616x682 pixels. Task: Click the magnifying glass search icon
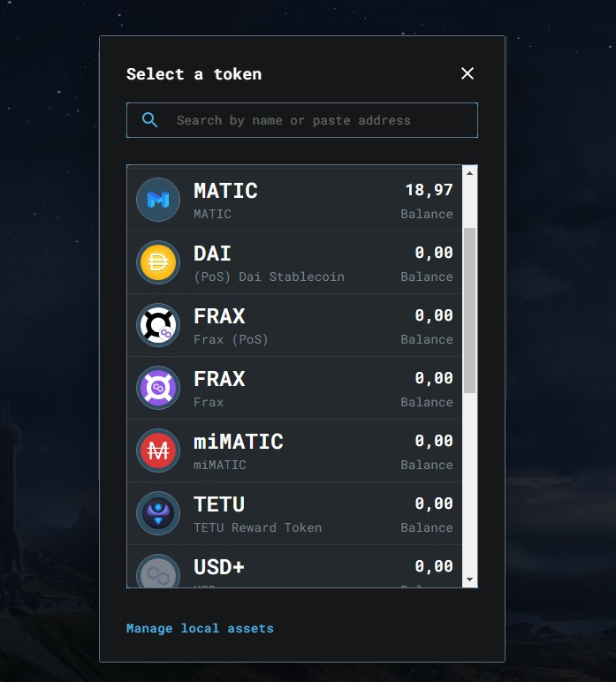pos(149,120)
